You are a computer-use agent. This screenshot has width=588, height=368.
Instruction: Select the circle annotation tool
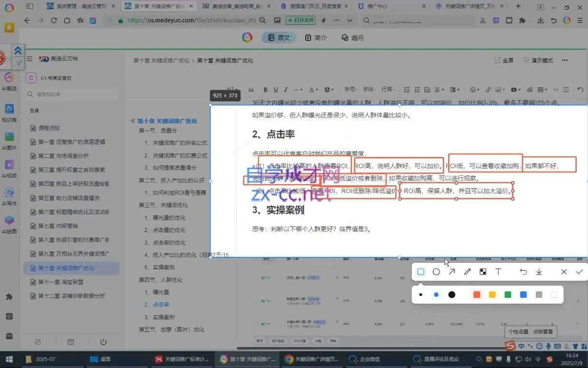click(x=436, y=271)
